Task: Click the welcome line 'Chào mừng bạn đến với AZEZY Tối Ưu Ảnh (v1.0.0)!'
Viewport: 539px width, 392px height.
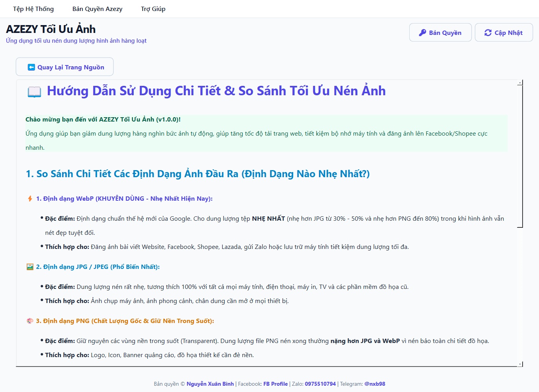Action: coord(103,119)
